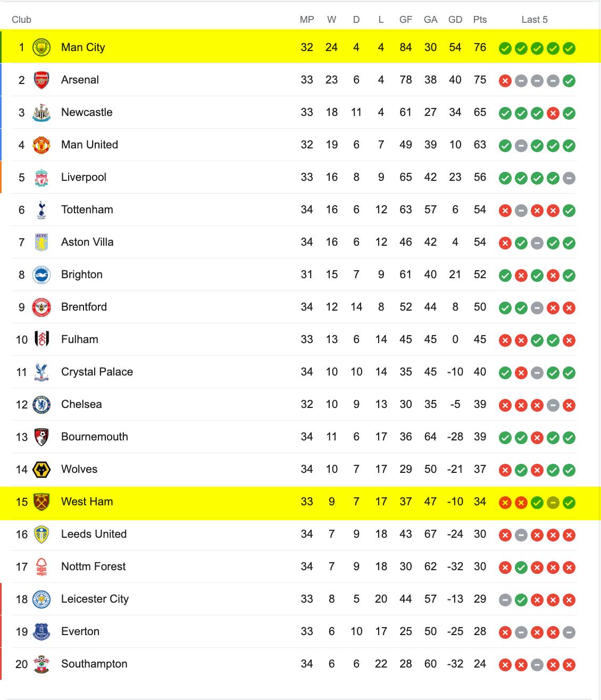The height and width of the screenshot is (700, 601).
Task: Select the Crystal Palace team name
Action: pos(97,372)
